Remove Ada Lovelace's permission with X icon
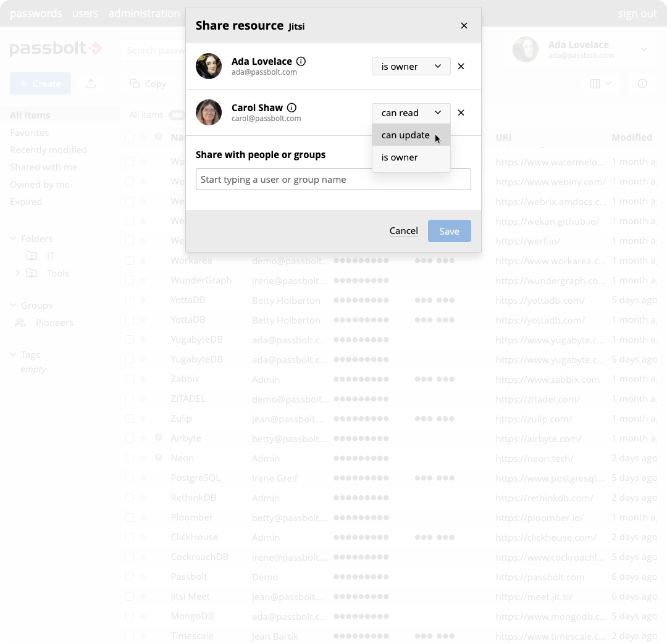Screen dimensions: 667x644 tap(461, 67)
